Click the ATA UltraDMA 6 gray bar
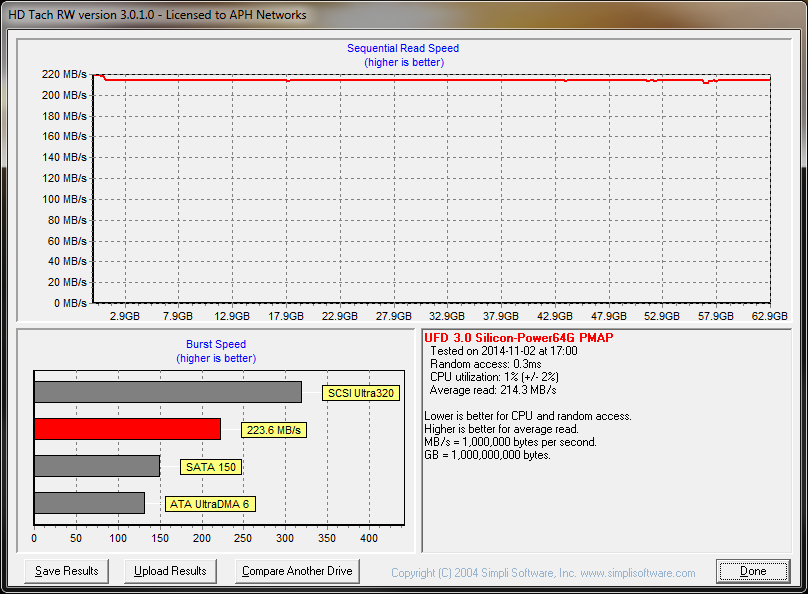 coord(89,503)
